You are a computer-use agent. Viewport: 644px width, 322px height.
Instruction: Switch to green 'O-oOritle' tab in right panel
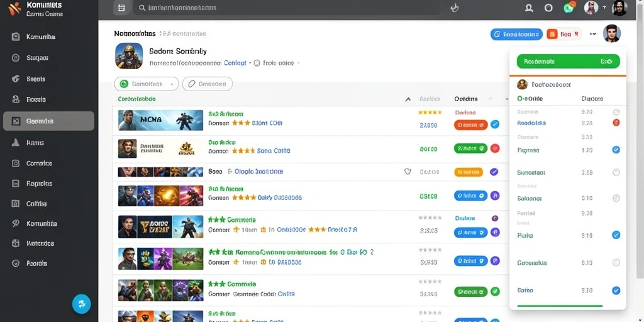pyautogui.click(x=530, y=99)
